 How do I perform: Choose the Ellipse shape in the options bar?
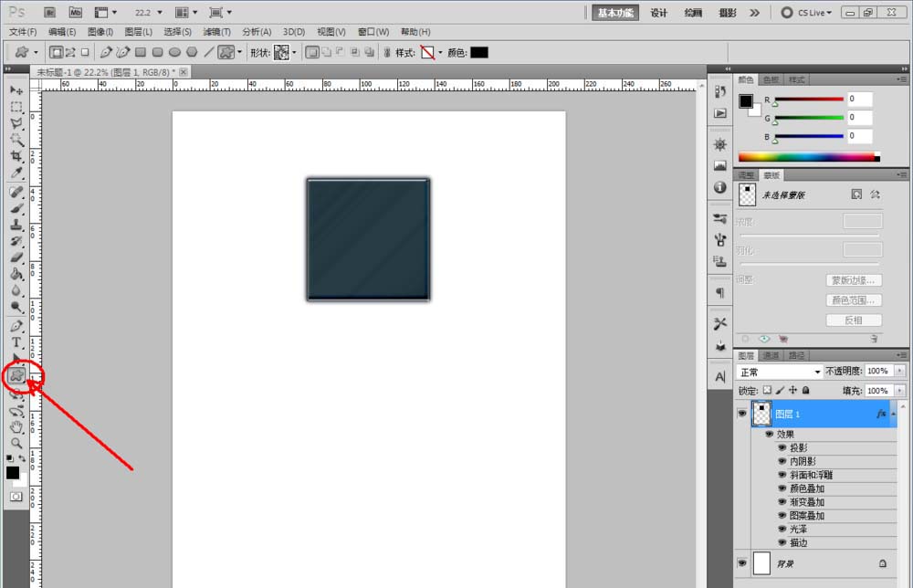pos(174,53)
